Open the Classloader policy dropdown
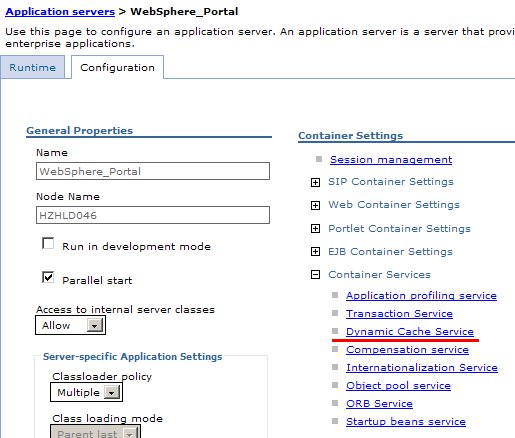This screenshot has height=438, width=515. 86,392
